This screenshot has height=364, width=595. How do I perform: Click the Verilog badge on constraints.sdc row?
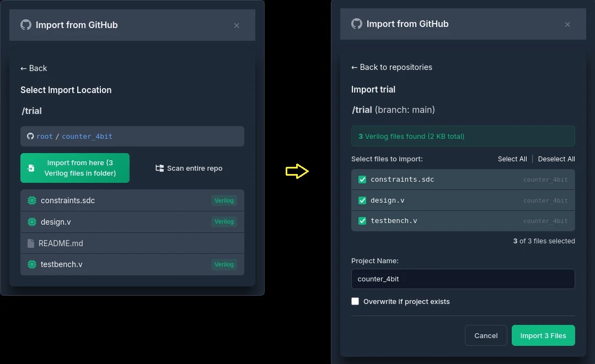tap(224, 200)
